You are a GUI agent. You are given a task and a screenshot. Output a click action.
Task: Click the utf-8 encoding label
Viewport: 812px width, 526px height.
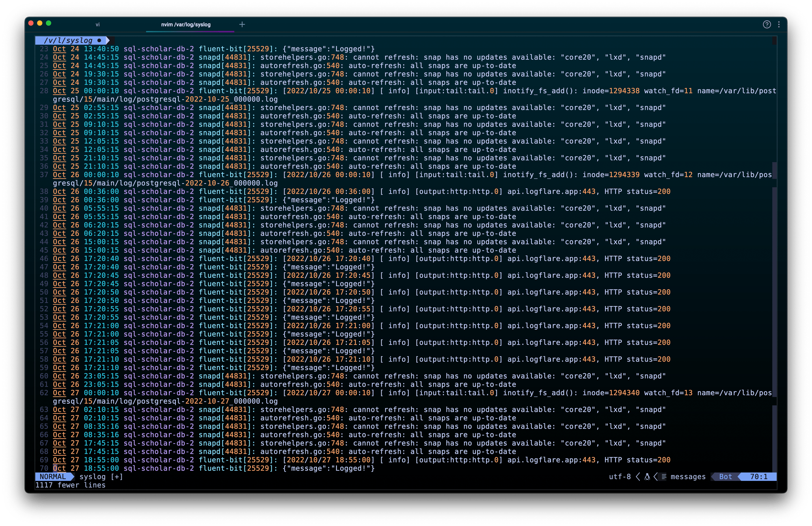(620, 477)
